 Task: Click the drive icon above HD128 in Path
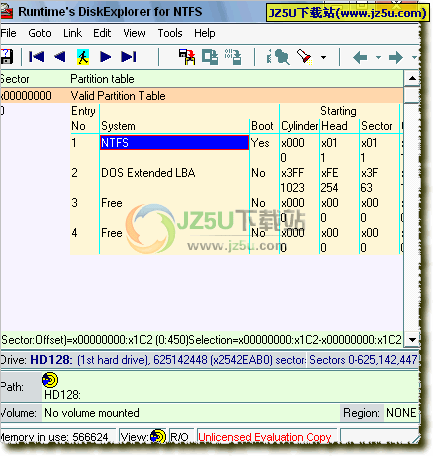pyautogui.click(x=50, y=380)
